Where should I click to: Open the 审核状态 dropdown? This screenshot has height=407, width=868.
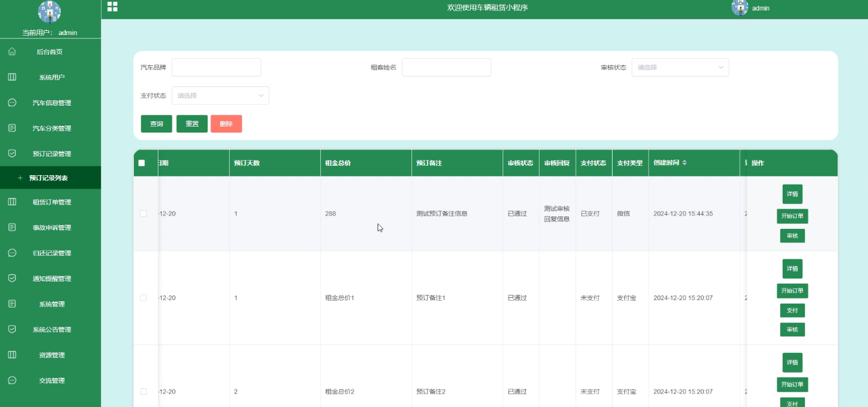pos(680,67)
